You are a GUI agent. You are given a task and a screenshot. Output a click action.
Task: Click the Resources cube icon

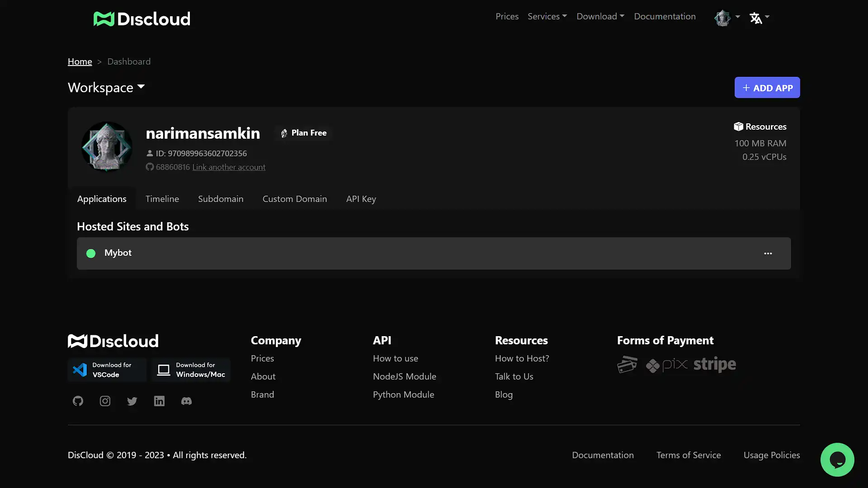pyautogui.click(x=738, y=127)
